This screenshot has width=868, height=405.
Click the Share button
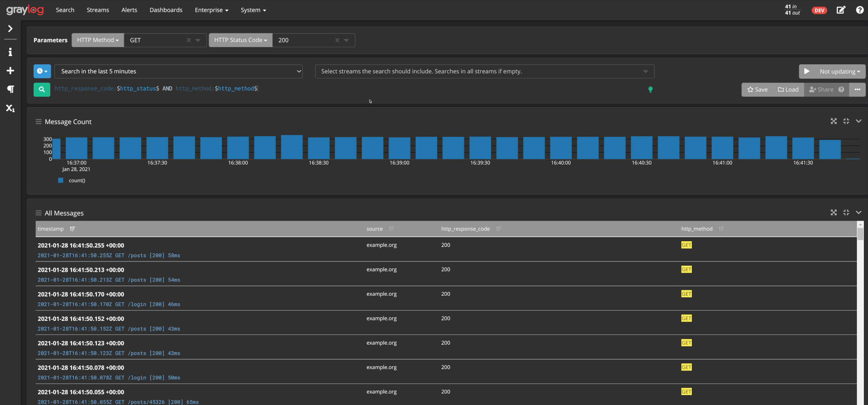coord(821,89)
